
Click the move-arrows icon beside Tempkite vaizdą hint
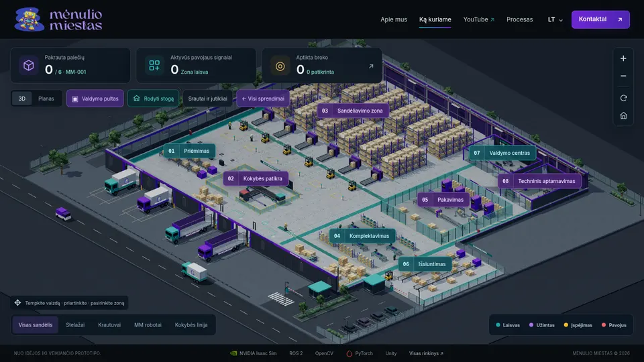pyautogui.click(x=17, y=302)
